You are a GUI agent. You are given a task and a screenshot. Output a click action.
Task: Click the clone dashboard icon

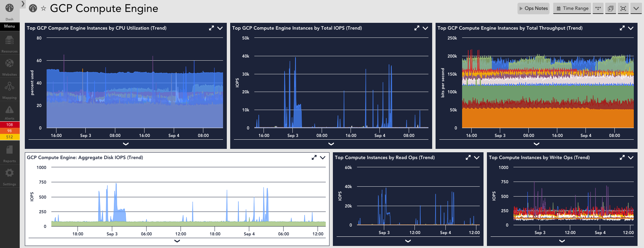point(611,9)
